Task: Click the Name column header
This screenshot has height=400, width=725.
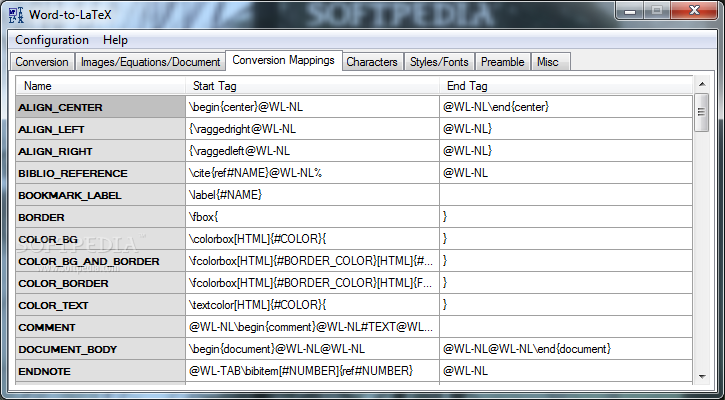Action: pyautogui.click(x=101, y=86)
